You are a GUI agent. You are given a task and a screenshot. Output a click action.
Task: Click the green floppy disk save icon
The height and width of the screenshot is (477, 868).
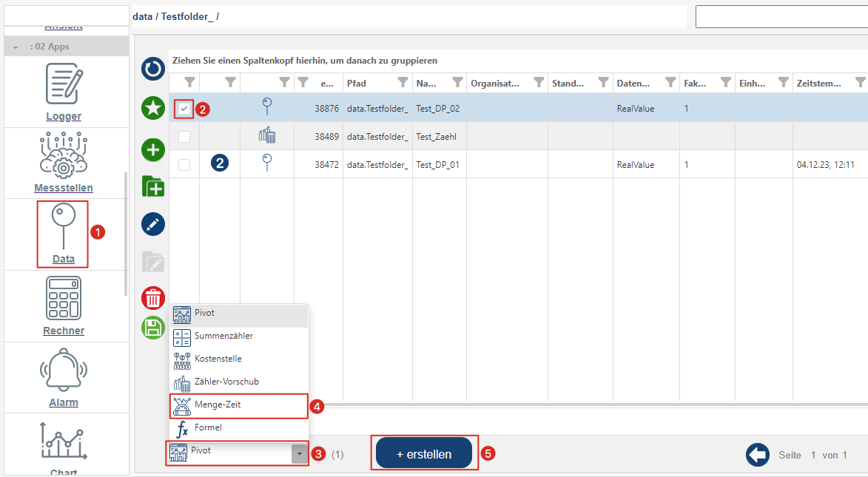tap(153, 328)
